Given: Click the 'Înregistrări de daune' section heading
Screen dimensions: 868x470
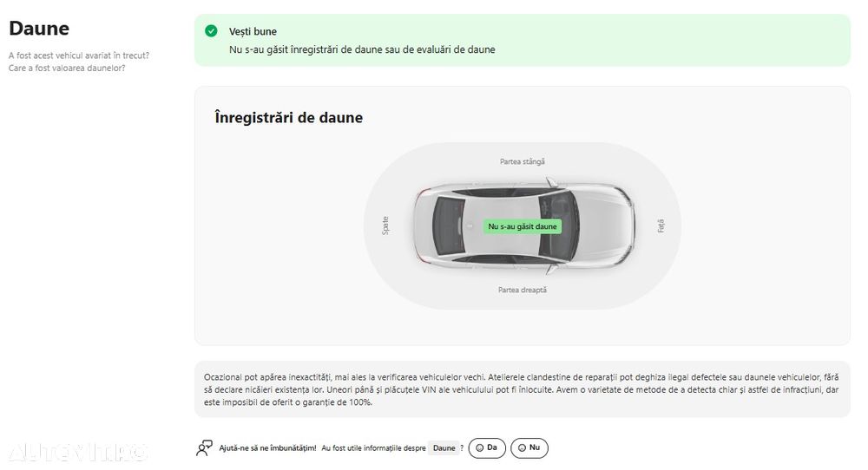Looking at the screenshot, I should point(288,118).
